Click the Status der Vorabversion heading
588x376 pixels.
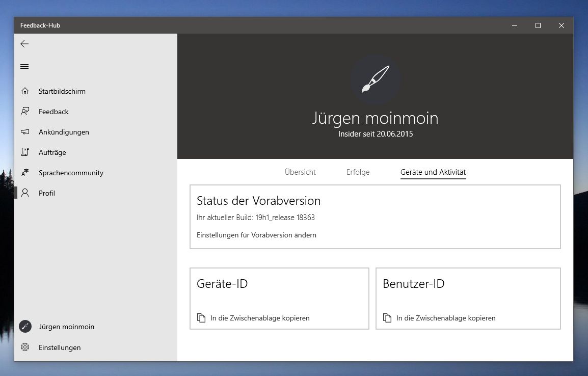pyautogui.click(x=259, y=201)
